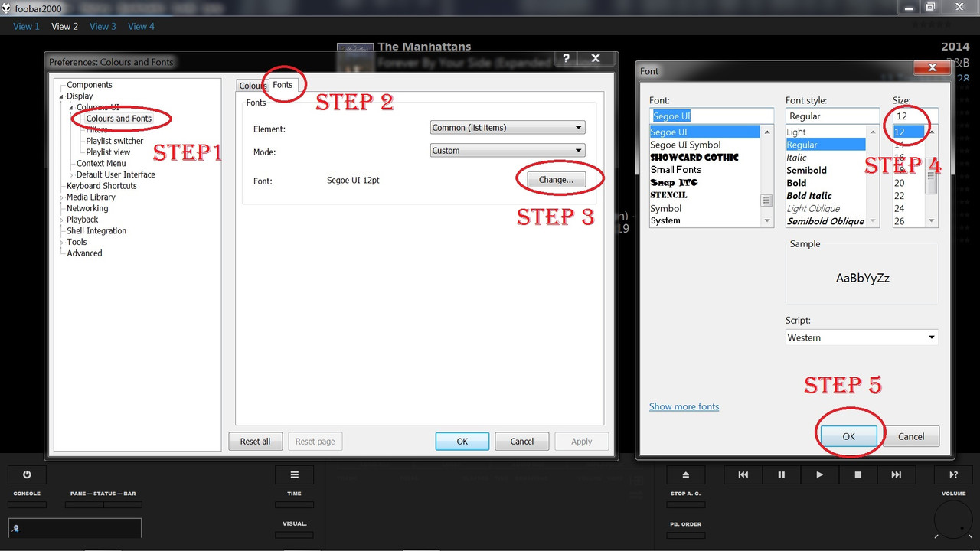The height and width of the screenshot is (551, 980).
Task: Switch to View 4 tab
Action: [141, 26]
